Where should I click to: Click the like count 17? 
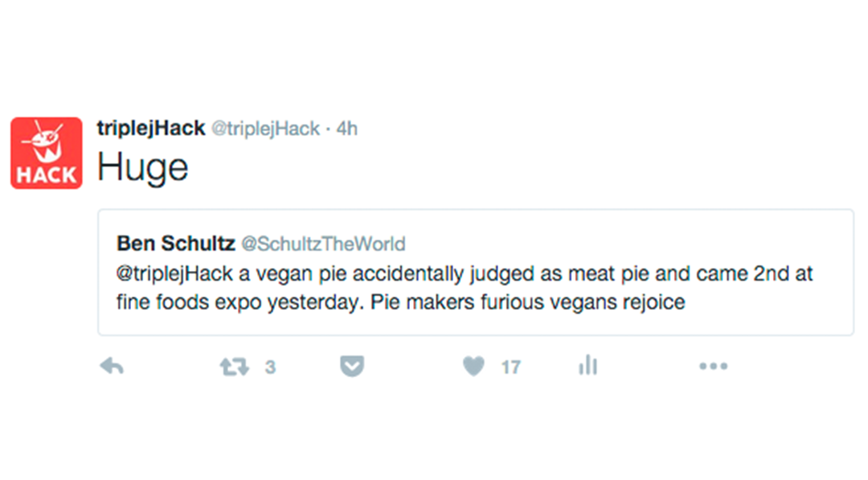point(511,367)
